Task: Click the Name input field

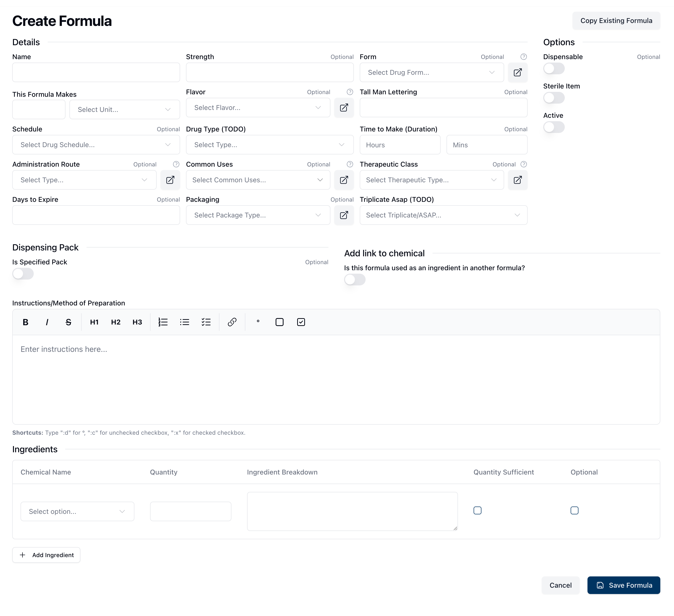Action: click(x=96, y=73)
